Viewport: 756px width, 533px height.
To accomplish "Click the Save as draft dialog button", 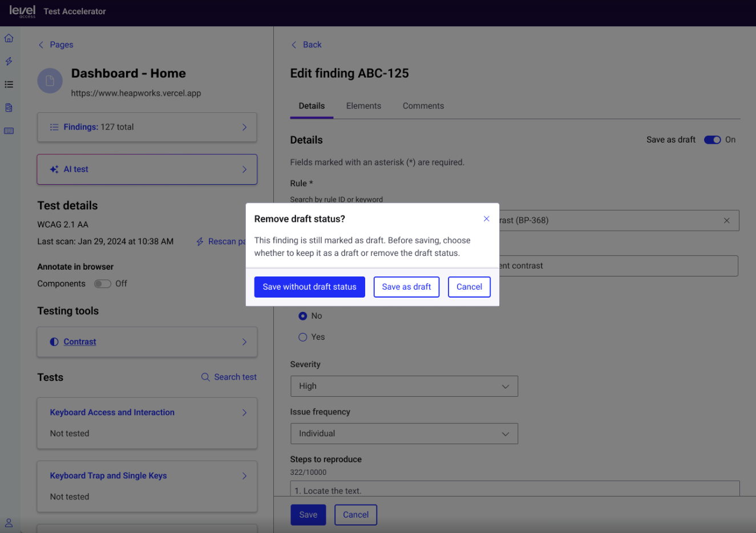I will point(406,287).
